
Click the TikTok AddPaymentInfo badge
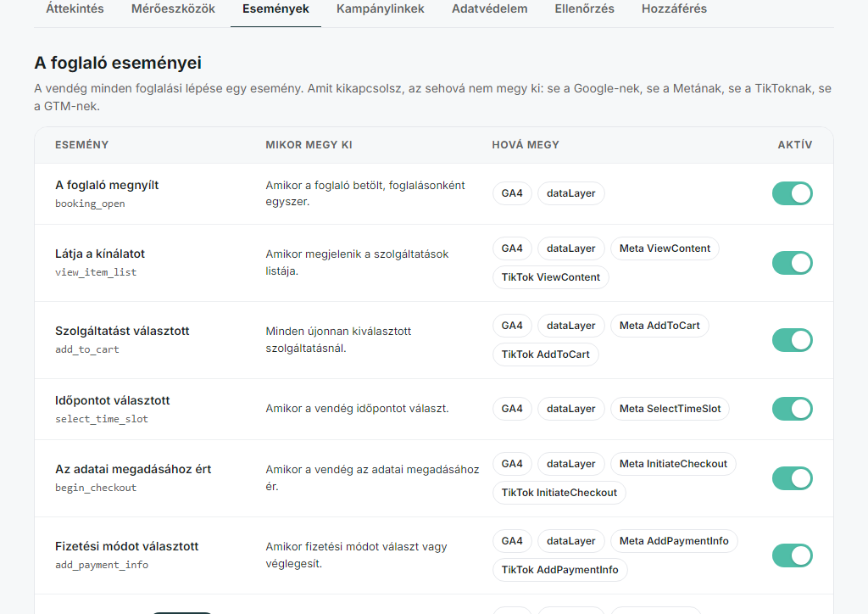(559, 570)
